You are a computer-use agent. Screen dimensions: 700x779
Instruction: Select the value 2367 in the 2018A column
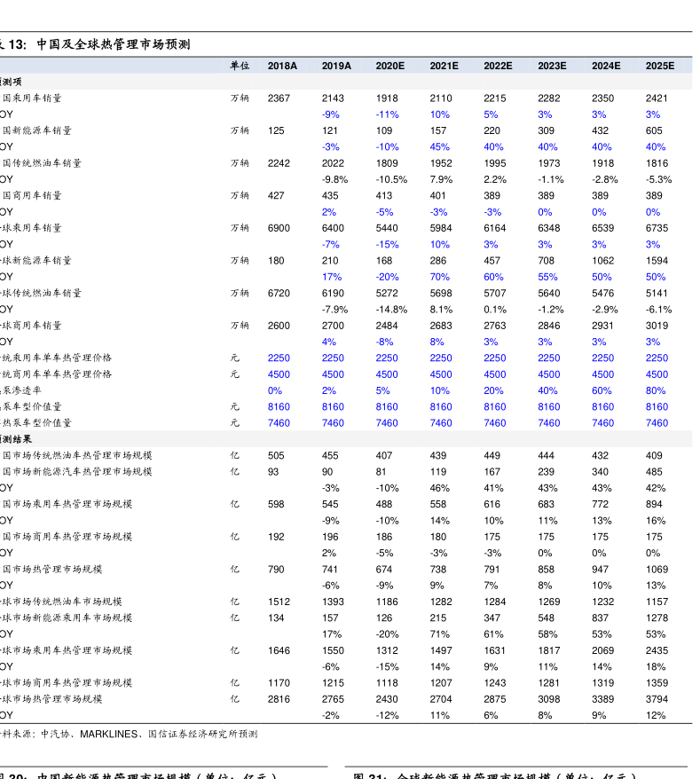(279, 98)
